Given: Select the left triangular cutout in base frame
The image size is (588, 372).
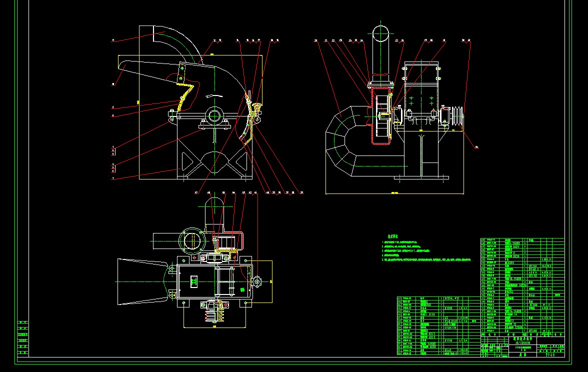Looking at the screenshot, I should (x=190, y=161).
